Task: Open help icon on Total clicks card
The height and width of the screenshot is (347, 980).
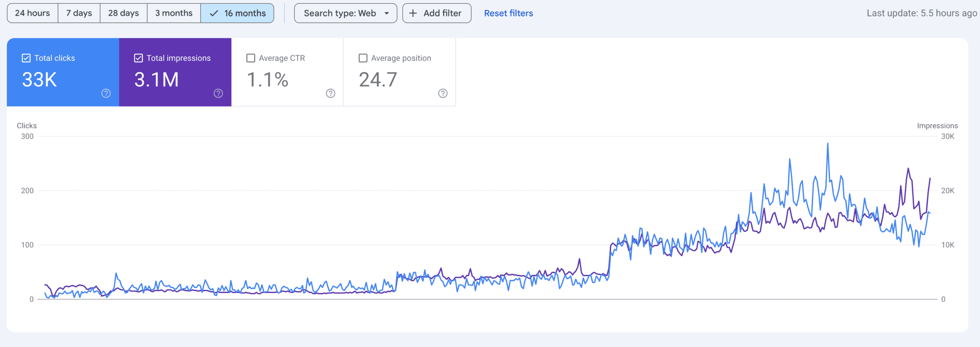Action: coord(106,93)
